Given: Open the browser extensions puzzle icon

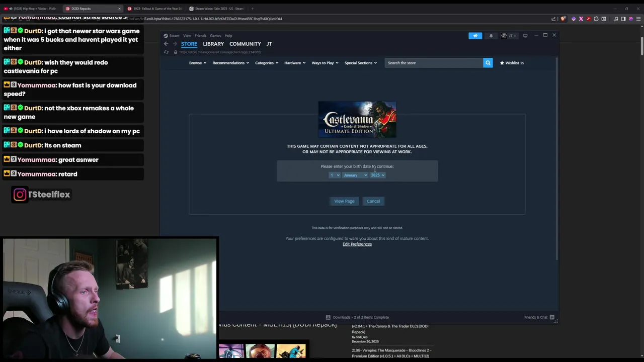Looking at the screenshot, I should click(x=596, y=19).
